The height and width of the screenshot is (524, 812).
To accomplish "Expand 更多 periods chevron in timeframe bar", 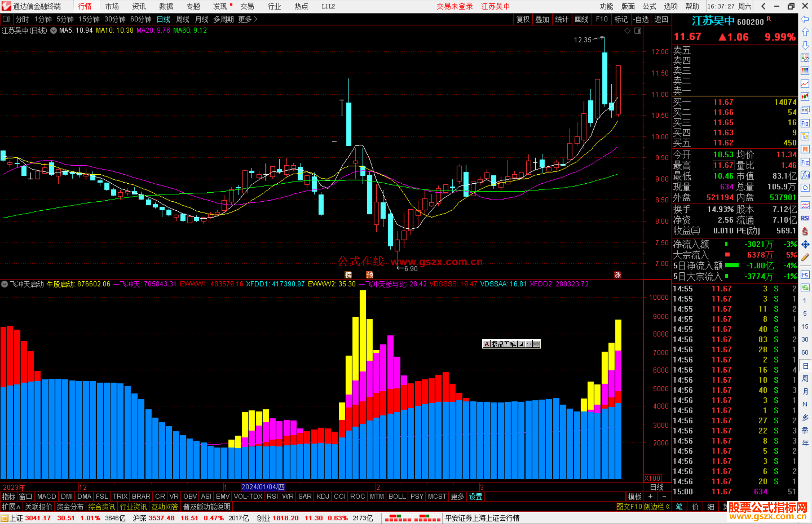I will pos(256,19).
